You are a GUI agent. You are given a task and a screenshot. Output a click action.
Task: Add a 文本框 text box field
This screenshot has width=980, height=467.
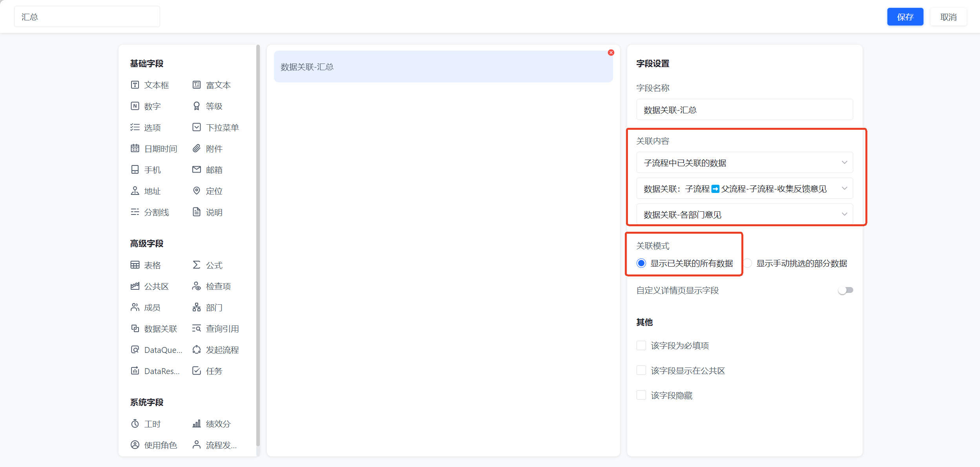[x=150, y=85]
